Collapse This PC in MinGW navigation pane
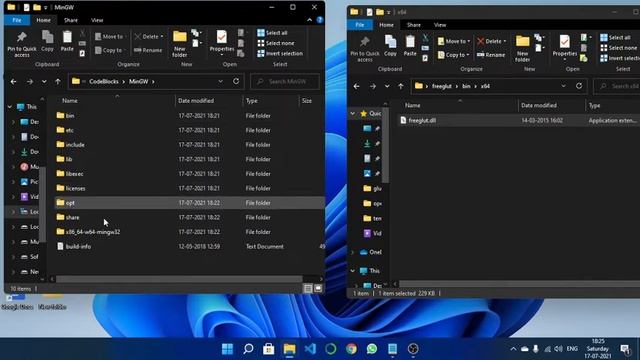640x360 pixels. (x=10, y=107)
